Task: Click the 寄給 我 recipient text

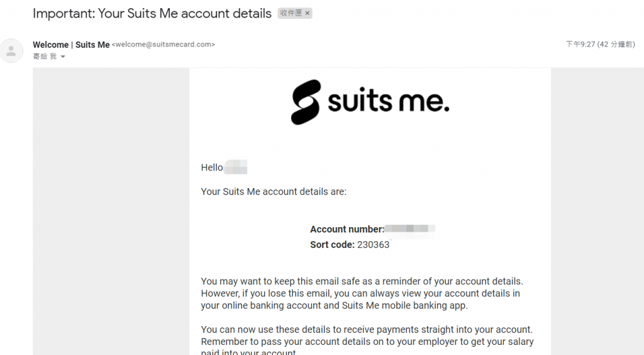Action: (x=45, y=56)
